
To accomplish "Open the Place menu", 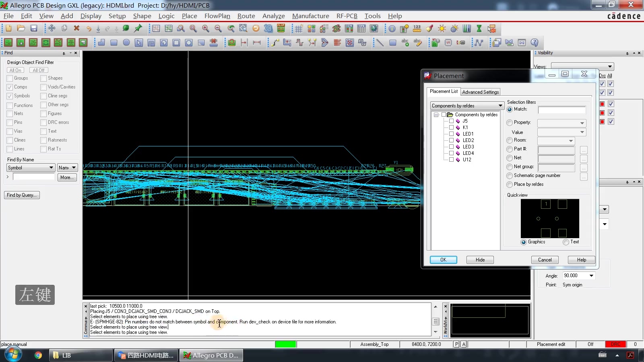I will (x=189, y=16).
